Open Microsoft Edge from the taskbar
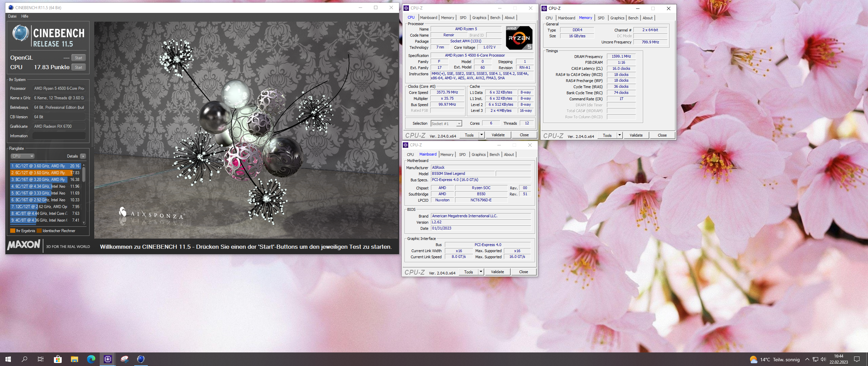 pos(91,359)
